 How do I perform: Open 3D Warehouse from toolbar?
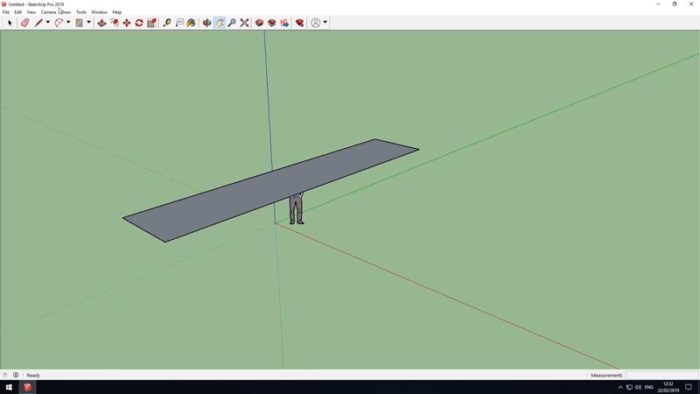pyautogui.click(x=259, y=23)
